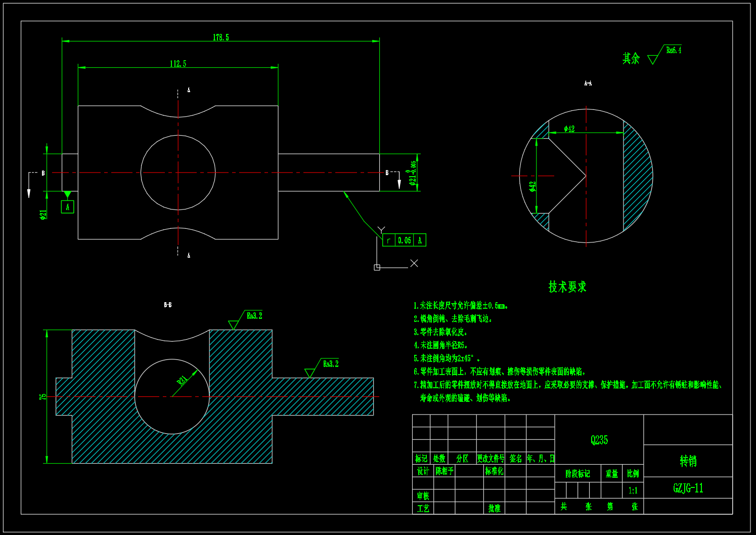Click the 0.05 value in tolerance frame

(405, 240)
